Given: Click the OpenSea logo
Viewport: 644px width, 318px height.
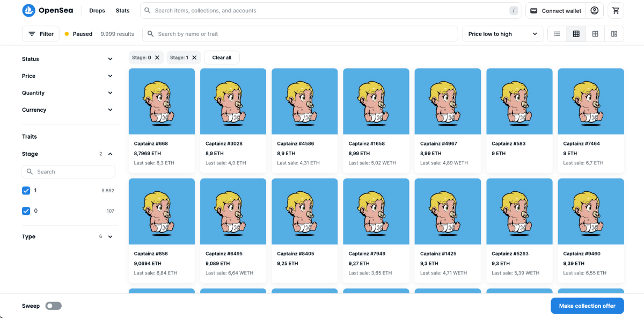Looking at the screenshot, I should click(47, 10).
